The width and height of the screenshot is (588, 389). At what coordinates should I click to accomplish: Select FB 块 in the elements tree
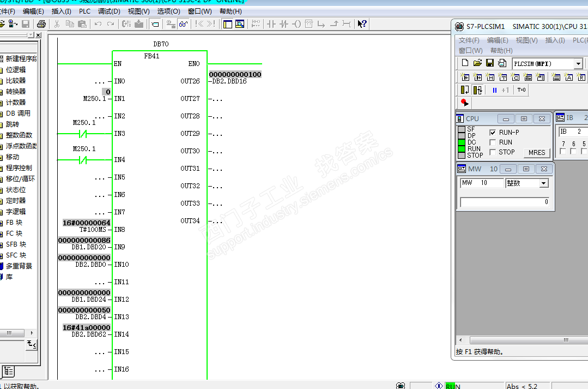click(14, 223)
